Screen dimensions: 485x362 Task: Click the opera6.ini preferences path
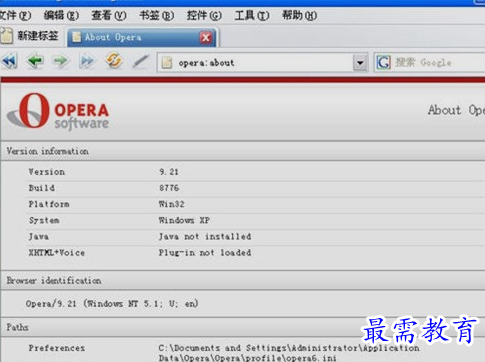click(x=289, y=353)
